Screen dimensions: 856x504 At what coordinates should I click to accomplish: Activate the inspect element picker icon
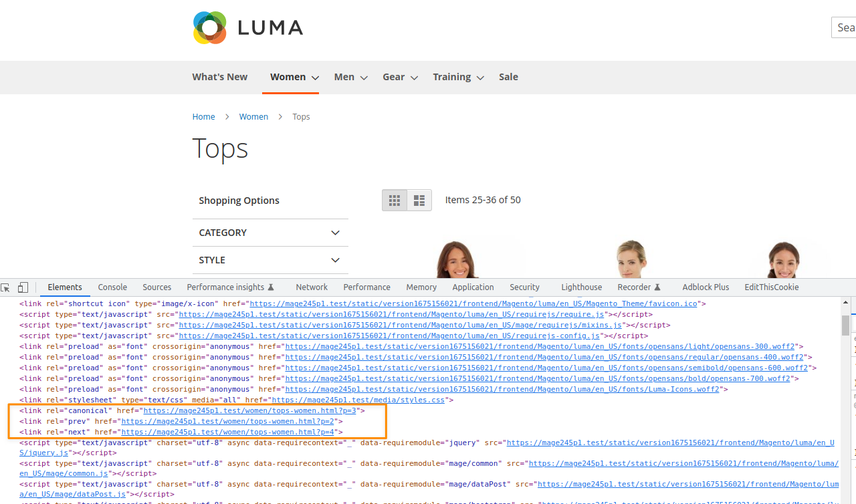(x=6, y=287)
